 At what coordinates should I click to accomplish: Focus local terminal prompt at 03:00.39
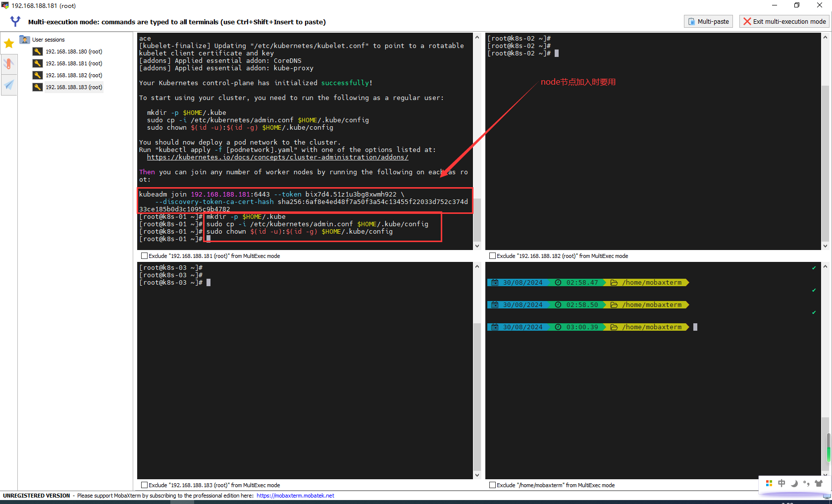pos(695,327)
